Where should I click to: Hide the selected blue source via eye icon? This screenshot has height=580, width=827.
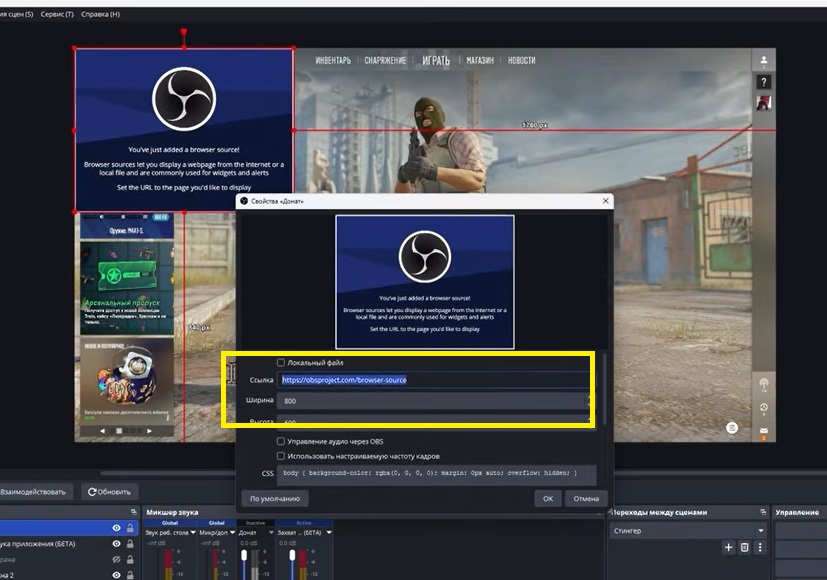[117, 528]
